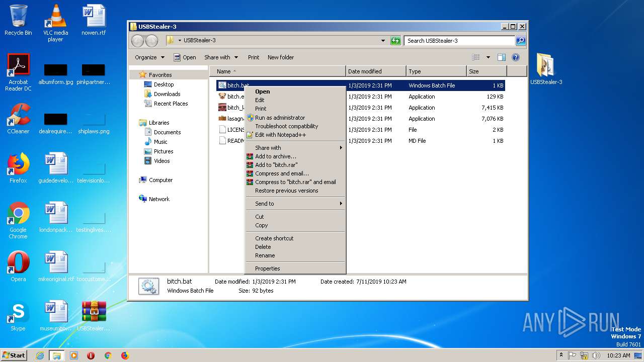644x362 pixels.
Task: Expand the Send to context submenu
Action: [x=295, y=204]
